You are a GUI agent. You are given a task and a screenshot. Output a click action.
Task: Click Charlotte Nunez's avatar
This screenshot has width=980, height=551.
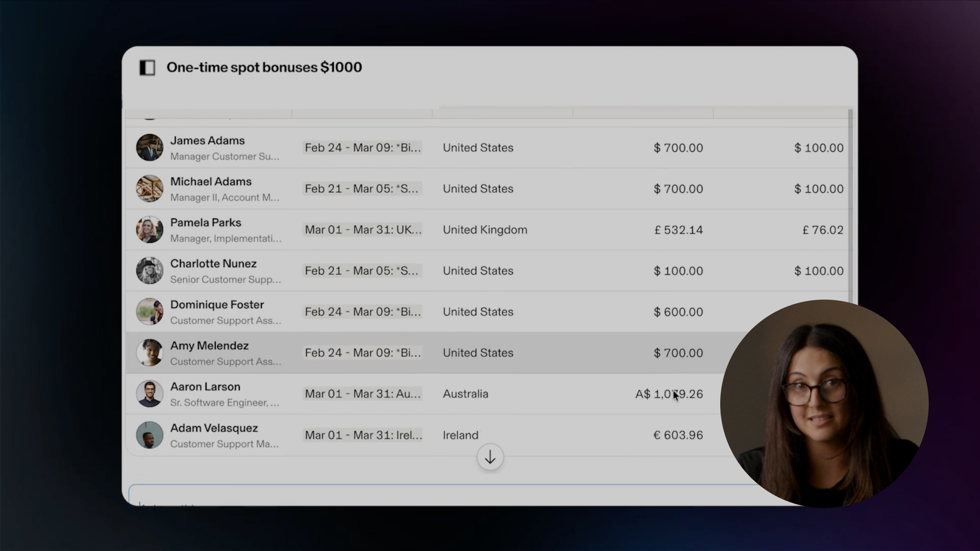pyautogui.click(x=149, y=271)
